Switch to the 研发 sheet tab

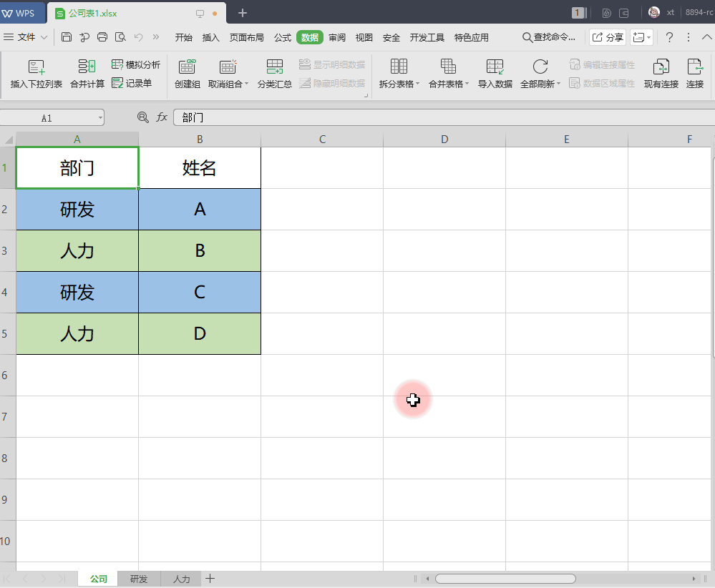click(x=139, y=579)
